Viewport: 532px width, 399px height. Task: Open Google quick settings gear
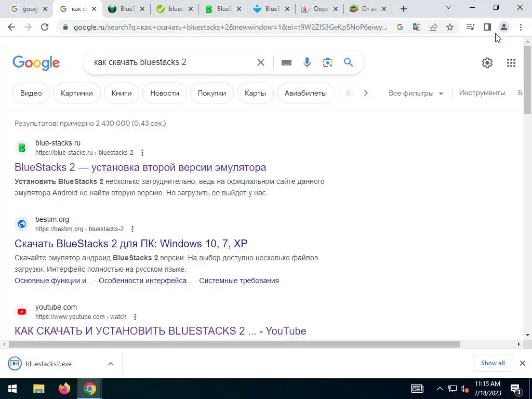[x=487, y=63]
